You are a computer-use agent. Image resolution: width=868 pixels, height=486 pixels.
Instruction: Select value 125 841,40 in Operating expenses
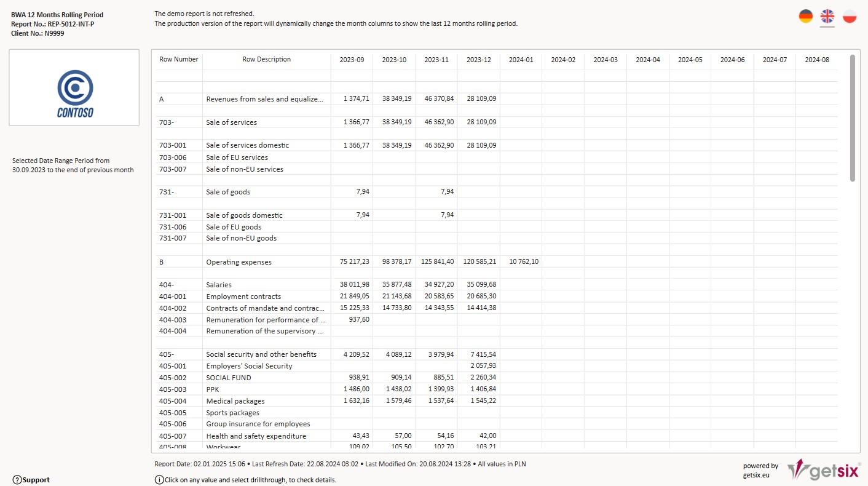[x=438, y=262]
